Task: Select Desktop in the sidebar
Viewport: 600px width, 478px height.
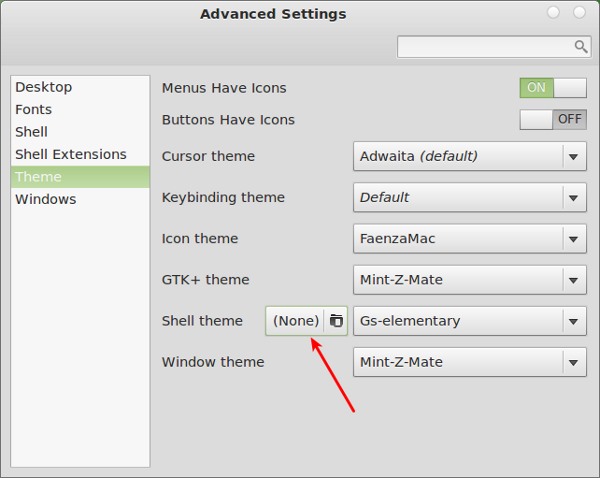Action: [x=43, y=87]
